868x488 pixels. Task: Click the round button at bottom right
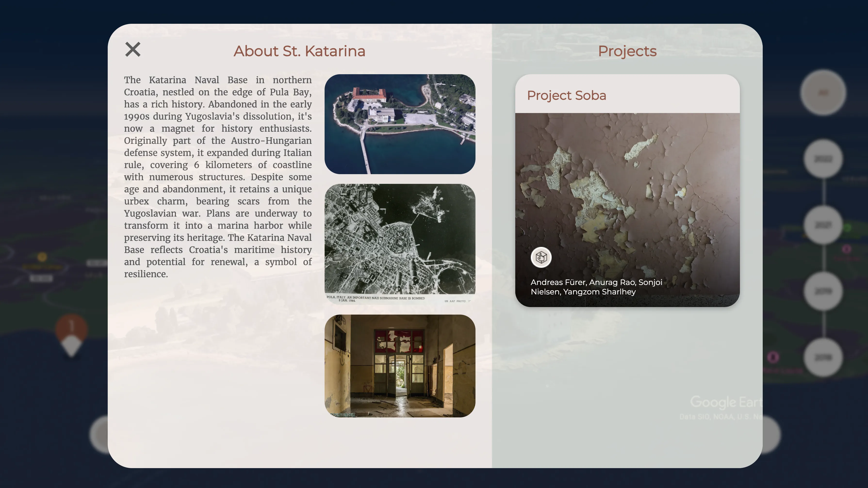[x=772, y=434]
